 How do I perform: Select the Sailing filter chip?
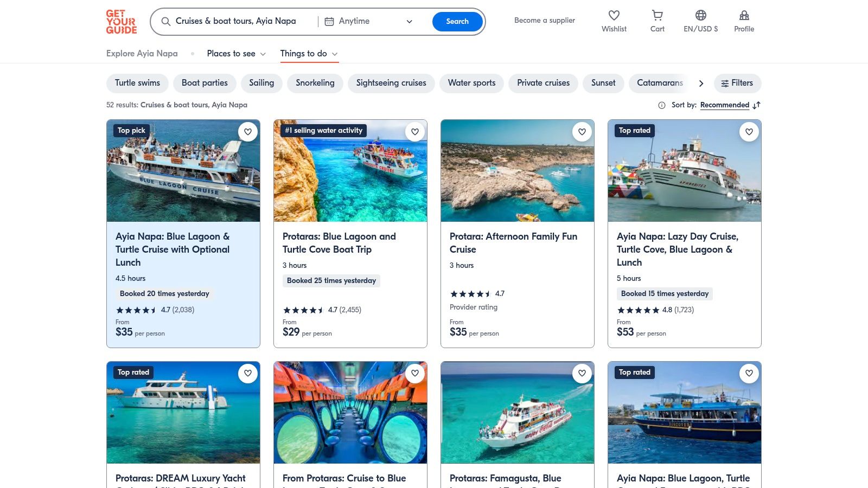[261, 83]
